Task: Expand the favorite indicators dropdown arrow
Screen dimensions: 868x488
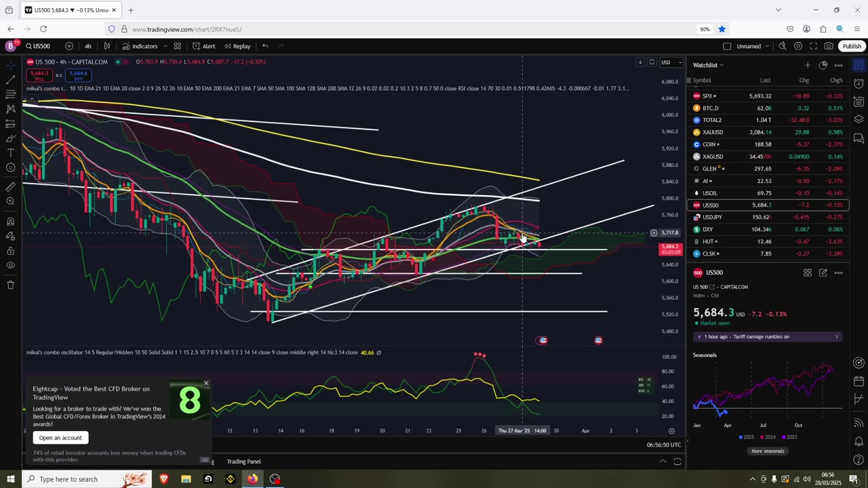Action: pyautogui.click(x=165, y=46)
